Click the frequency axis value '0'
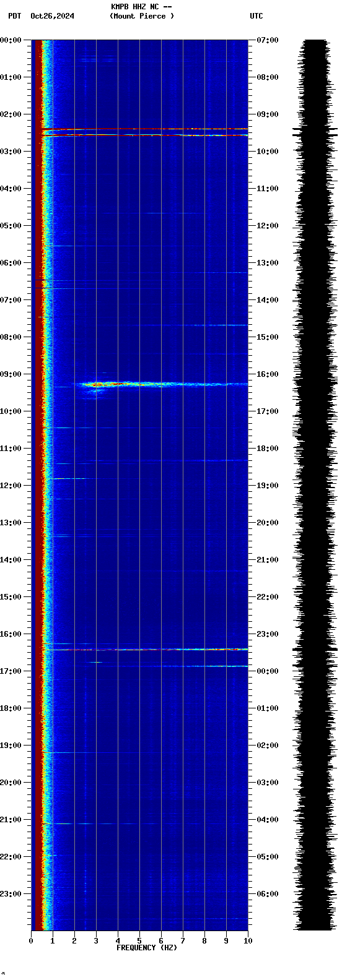Viewport: 342px width, 980px height. [31, 941]
